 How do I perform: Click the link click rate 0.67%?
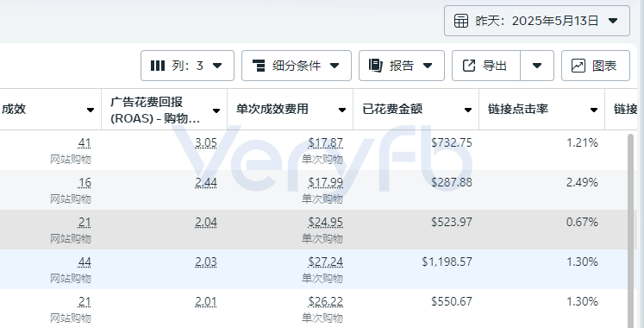[x=583, y=222]
